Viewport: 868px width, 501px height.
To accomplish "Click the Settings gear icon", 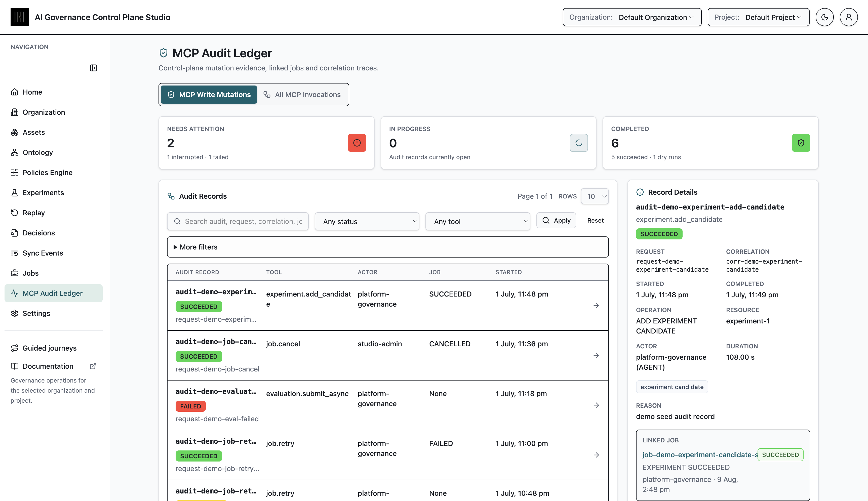I will [x=14, y=313].
